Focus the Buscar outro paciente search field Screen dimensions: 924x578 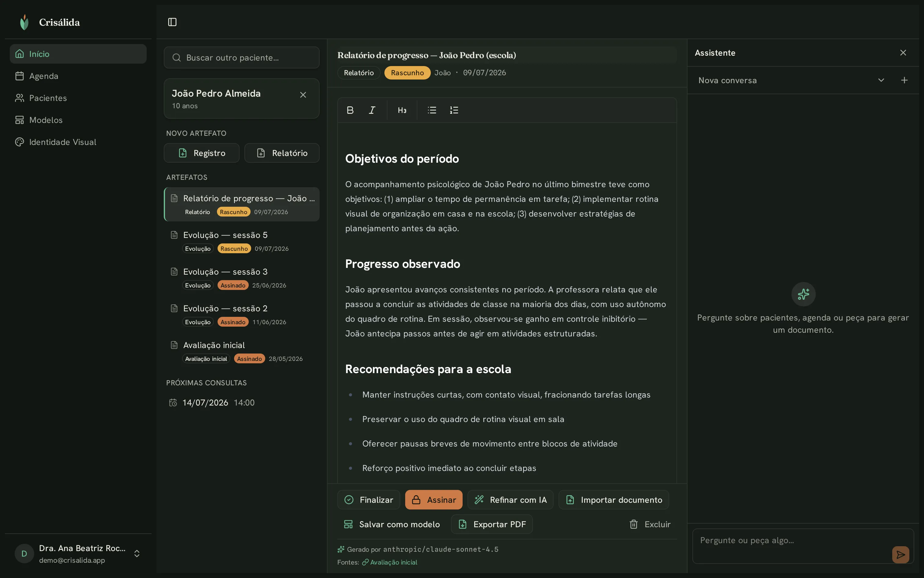pos(242,58)
